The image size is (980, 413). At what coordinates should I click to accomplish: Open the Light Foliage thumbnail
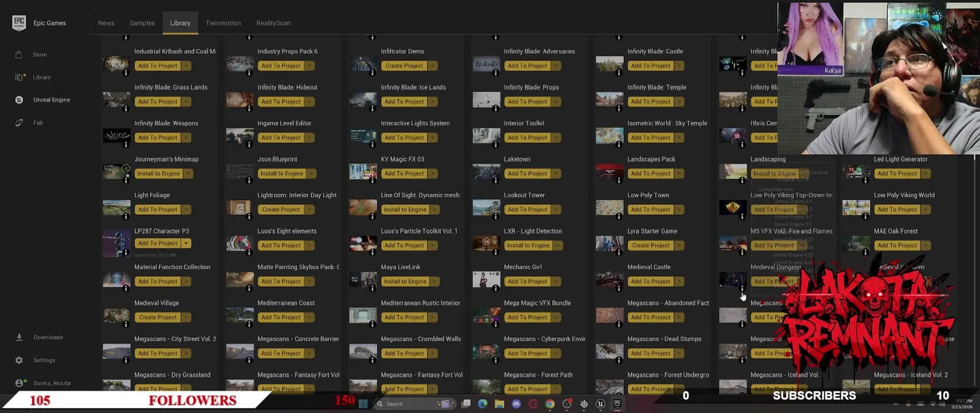click(116, 208)
